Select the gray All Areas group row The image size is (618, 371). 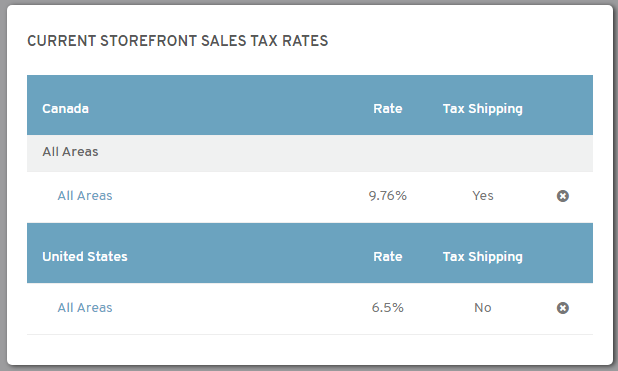pos(310,153)
